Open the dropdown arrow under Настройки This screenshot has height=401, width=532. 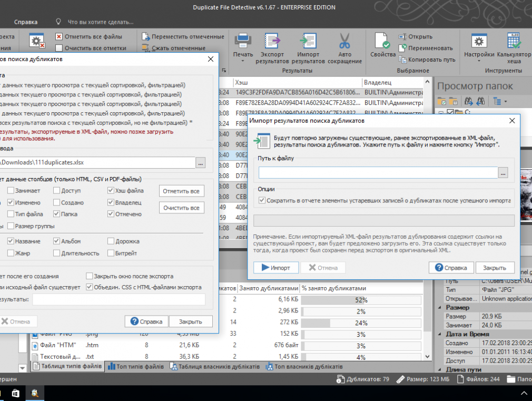(479, 61)
